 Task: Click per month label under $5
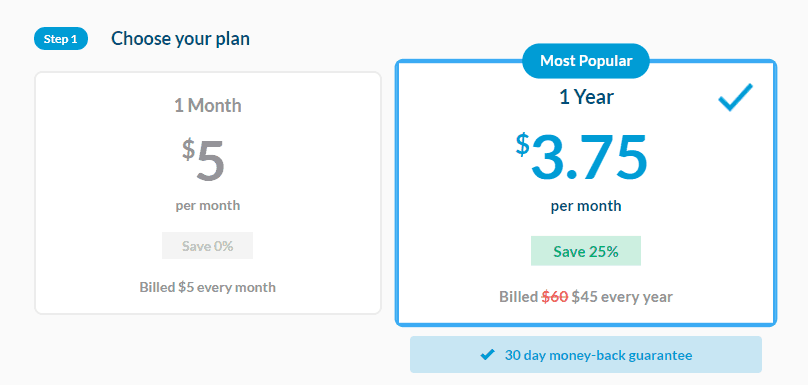208,206
